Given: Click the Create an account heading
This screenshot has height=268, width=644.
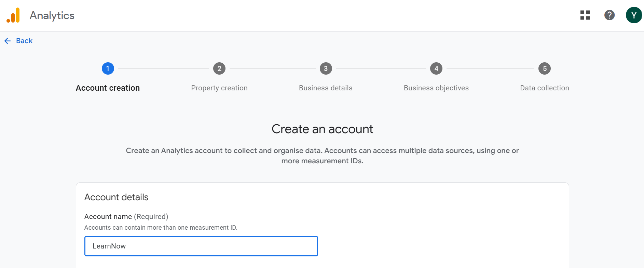Looking at the screenshot, I should 322,129.
